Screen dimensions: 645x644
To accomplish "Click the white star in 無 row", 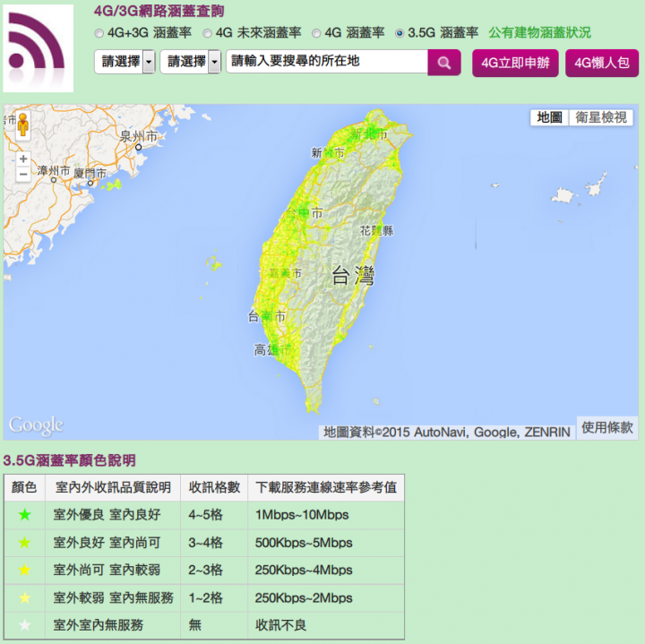I will (x=25, y=625).
